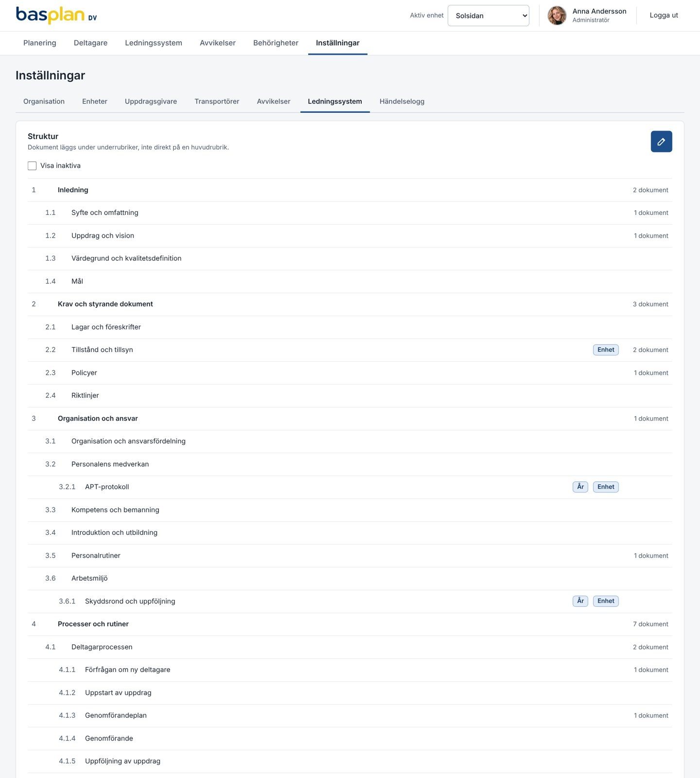Select Krav och styrande dokument heading
Image resolution: width=700 pixels, height=778 pixels.
coord(350,304)
